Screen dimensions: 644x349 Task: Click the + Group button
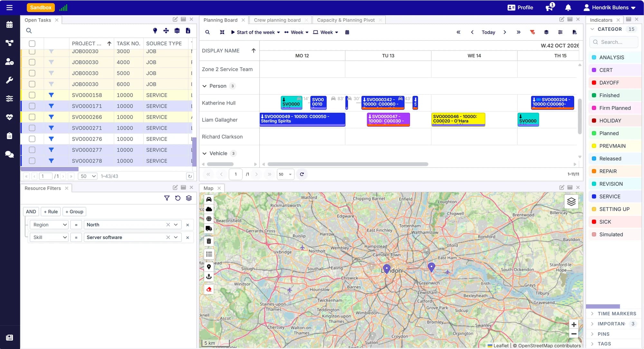click(x=74, y=212)
